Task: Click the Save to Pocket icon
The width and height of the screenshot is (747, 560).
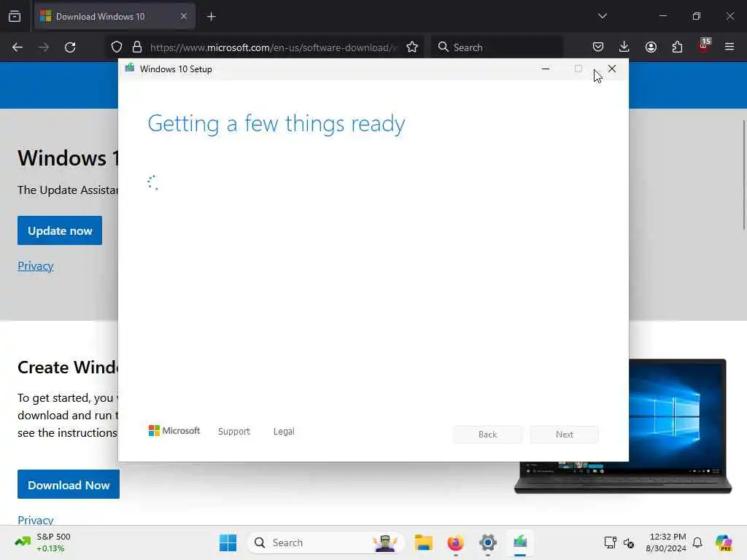Action: pos(598,47)
